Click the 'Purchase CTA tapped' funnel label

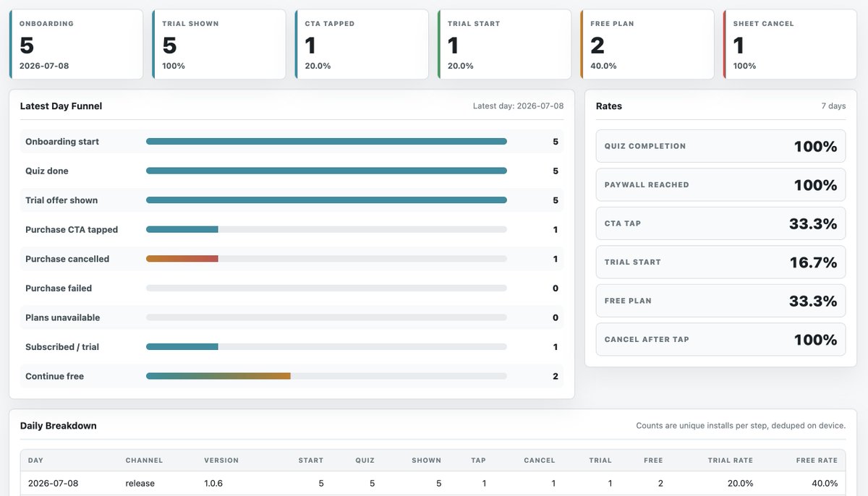(72, 229)
